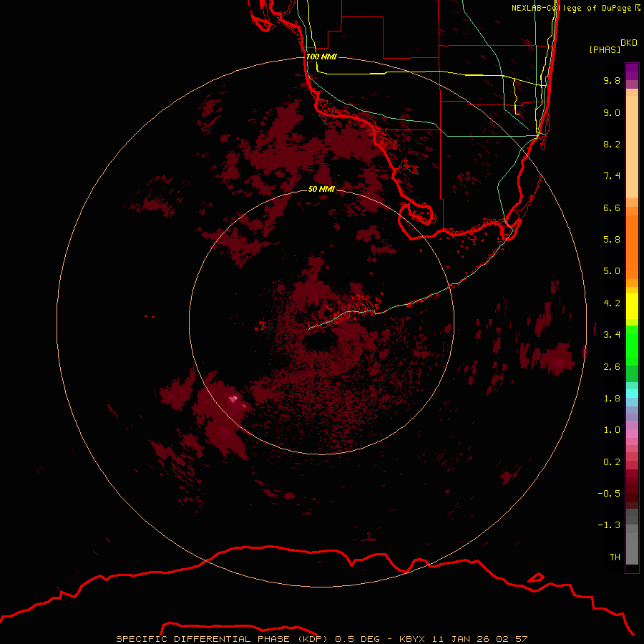Click the 9.0 legend value

point(612,112)
